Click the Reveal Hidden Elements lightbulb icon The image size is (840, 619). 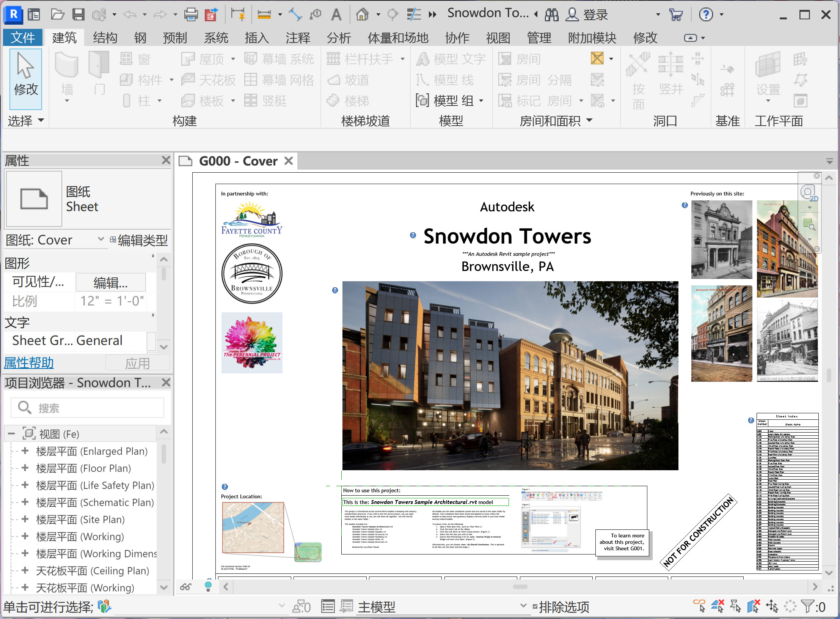point(208,586)
